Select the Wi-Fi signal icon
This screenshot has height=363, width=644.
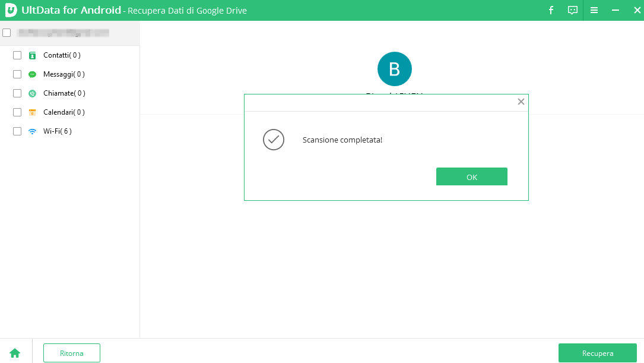click(x=33, y=131)
